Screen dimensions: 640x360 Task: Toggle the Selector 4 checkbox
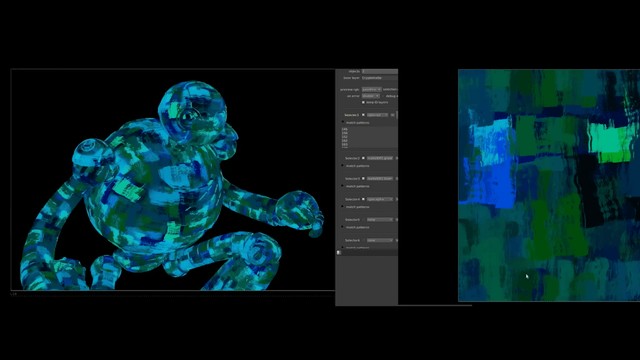pyautogui.click(x=363, y=199)
